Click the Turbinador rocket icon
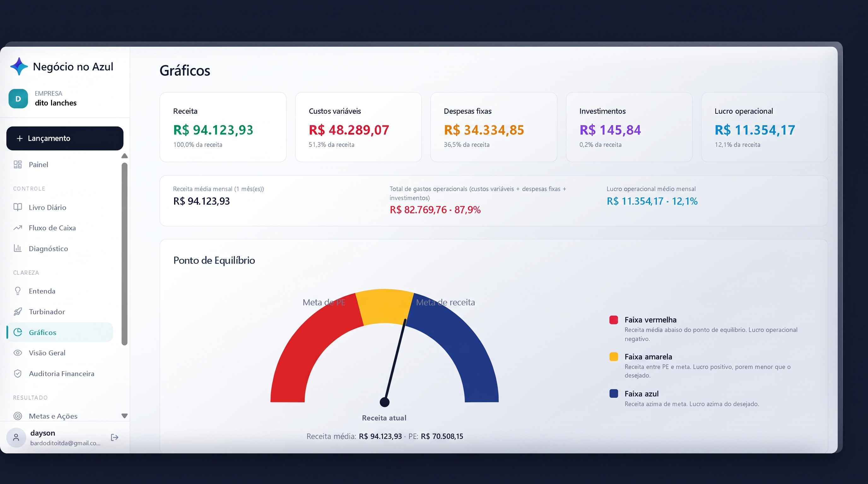Screen dimensions: 868x484 point(18,312)
